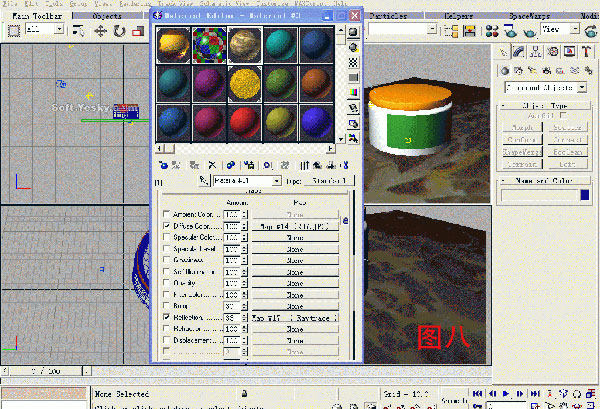Click the object color swatch in Name and Color
The height and width of the screenshot is (409, 600).
[585, 195]
